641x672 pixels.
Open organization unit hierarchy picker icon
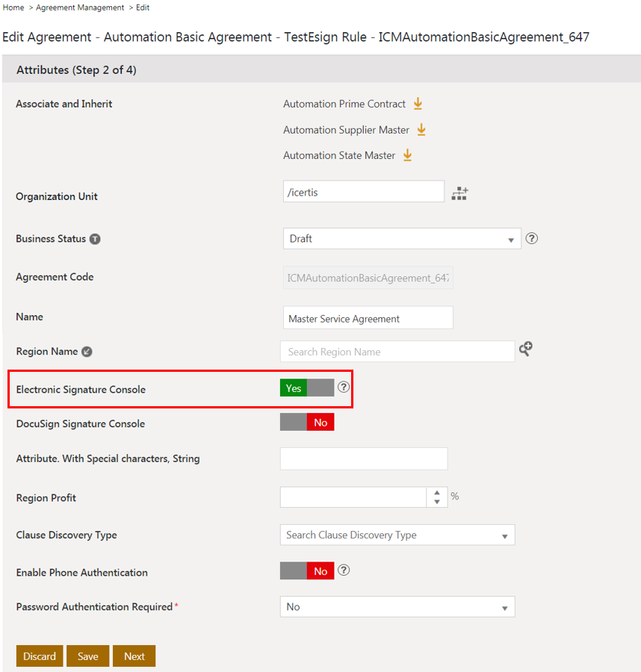[459, 193]
